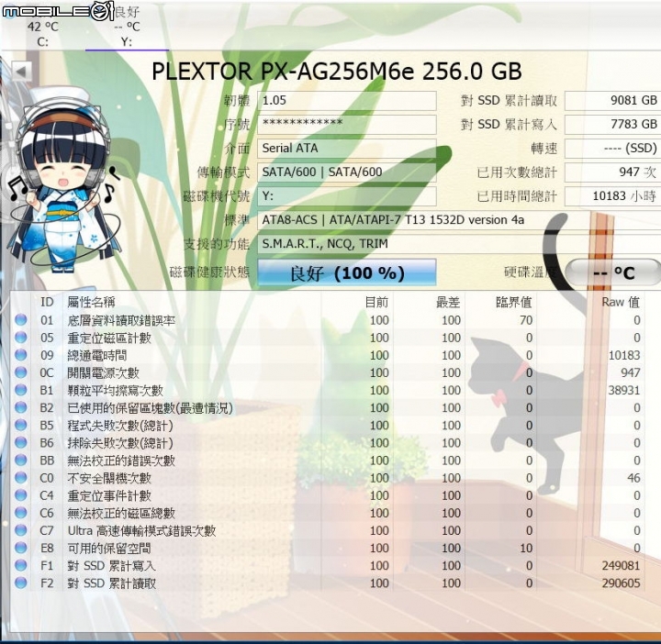Select row Ultra 高速傳輸模式錯誤次數
Image resolution: width=661 pixels, height=644 pixels.
327,530
